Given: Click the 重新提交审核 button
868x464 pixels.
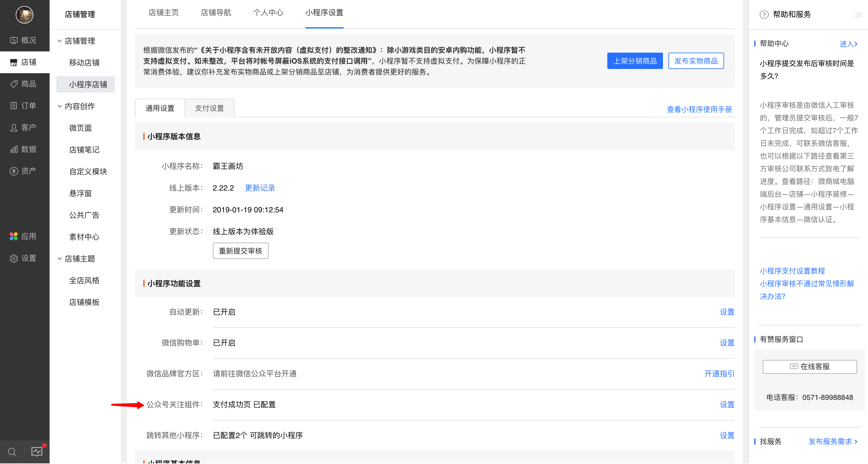Looking at the screenshot, I should pyautogui.click(x=240, y=251).
